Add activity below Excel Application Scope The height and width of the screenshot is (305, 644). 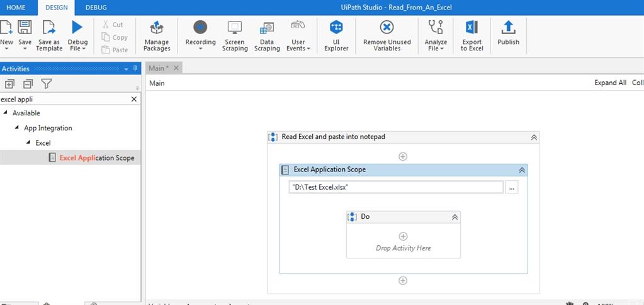[x=403, y=280]
